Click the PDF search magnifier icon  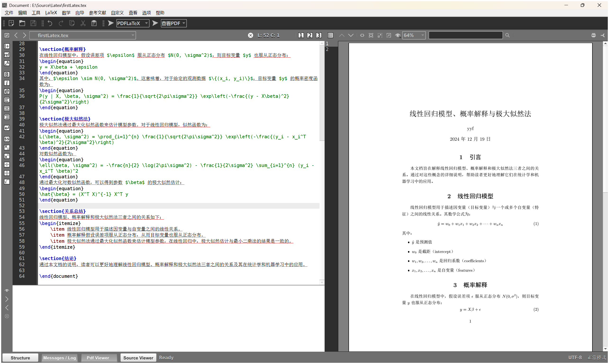click(x=507, y=35)
